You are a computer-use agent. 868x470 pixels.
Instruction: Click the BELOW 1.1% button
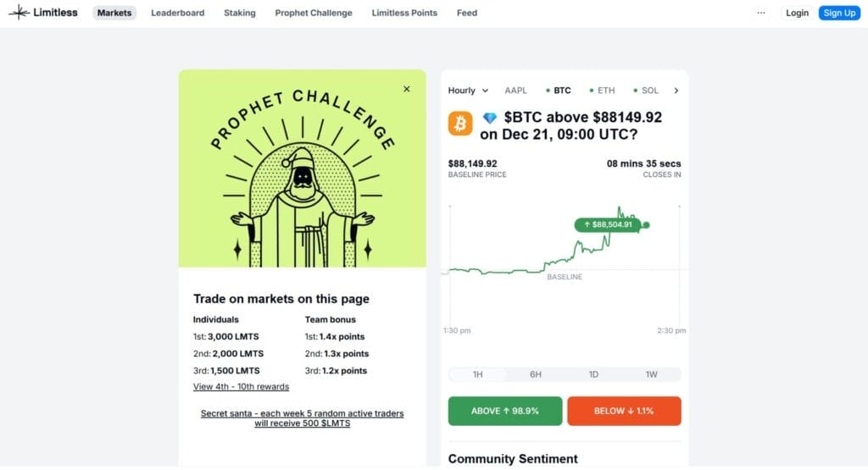(624, 411)
